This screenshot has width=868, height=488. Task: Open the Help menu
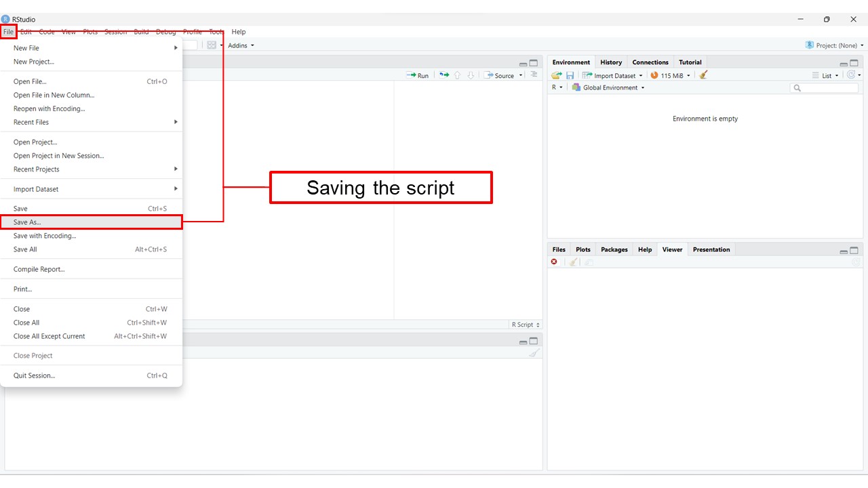pyautogui.click(x=239, y=32)
